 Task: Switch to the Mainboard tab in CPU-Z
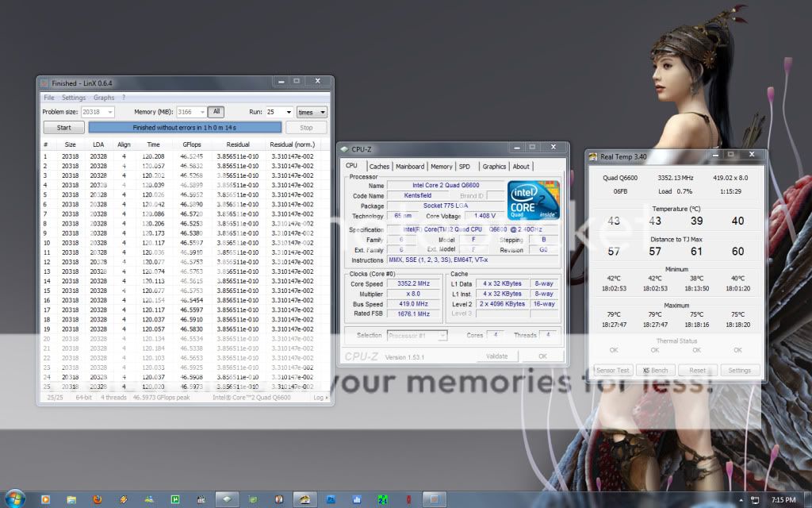410,167
